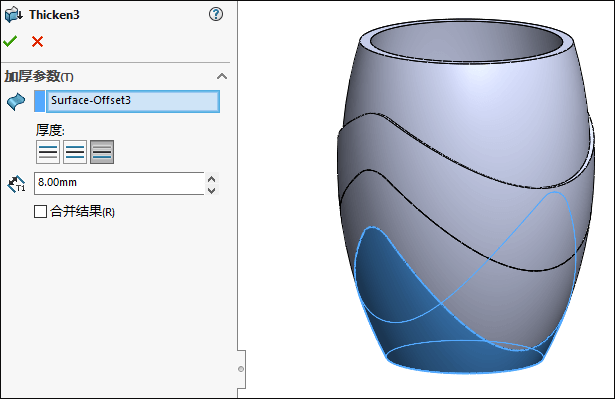Confirm Thicken3 with the green checkmark
Viewport: 615px width, 399px height.
point(10,41)
